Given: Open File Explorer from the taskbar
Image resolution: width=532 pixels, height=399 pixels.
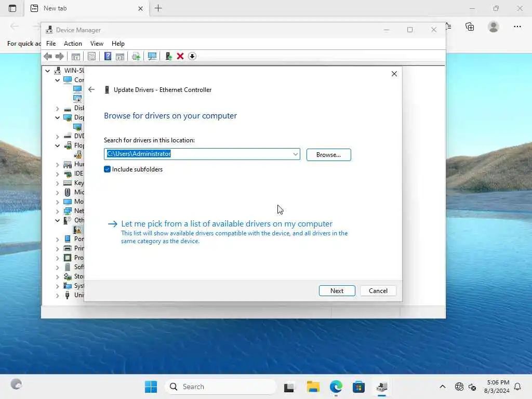Looking at the screenshot, I should (x=313, y=387).
